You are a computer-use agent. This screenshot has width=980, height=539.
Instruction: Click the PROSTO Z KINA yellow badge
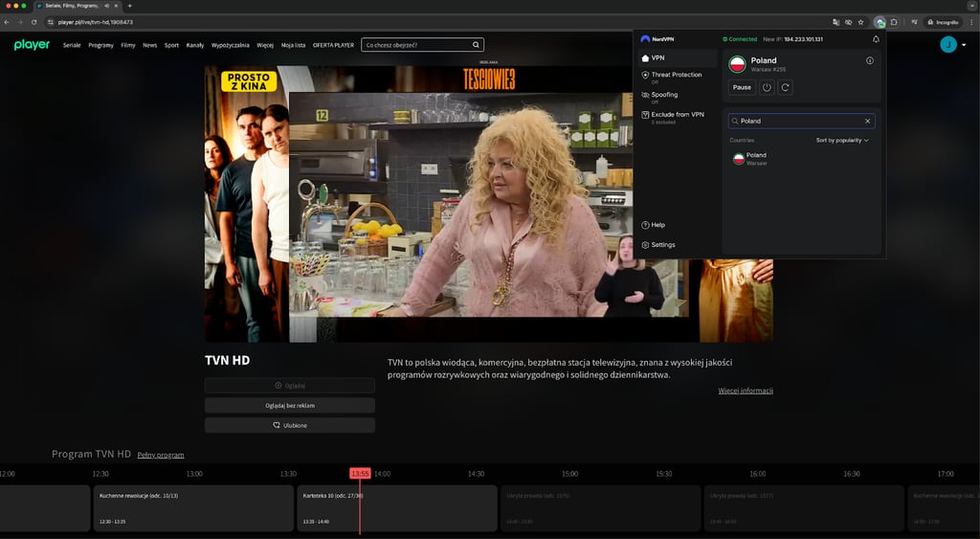click(249, 81)
